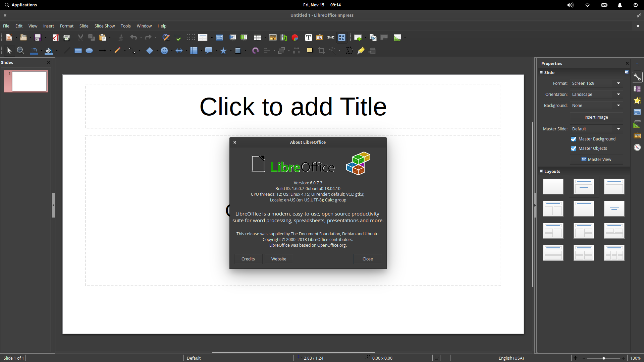Export directly as PDF icon
The image size is (644, 362).
(56, 38)
